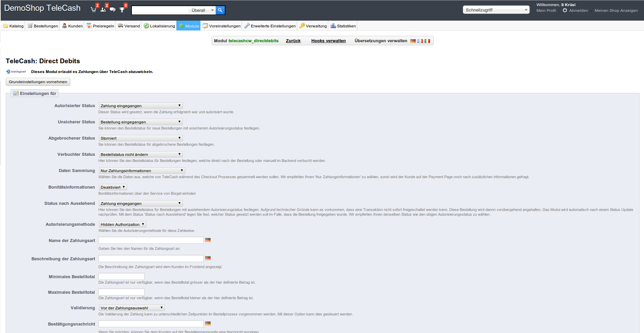Open the Kunden menu

pos(72,26)
